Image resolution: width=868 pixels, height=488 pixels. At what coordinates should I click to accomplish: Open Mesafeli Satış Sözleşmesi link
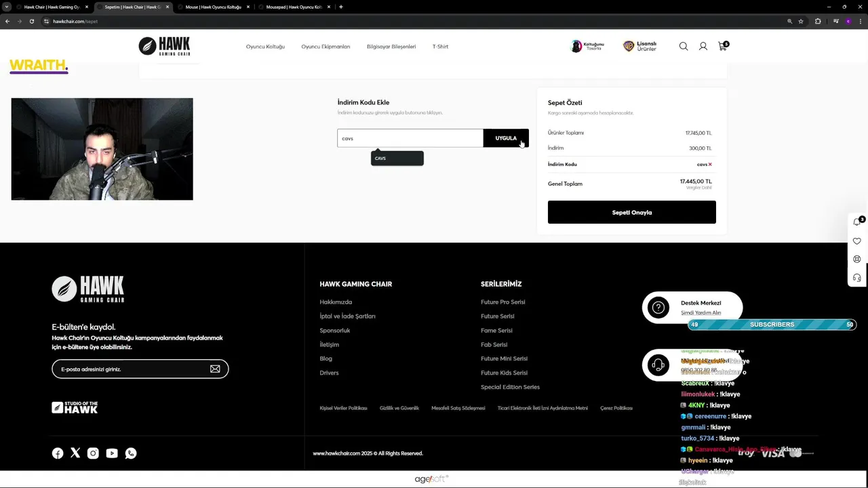point(458,408)
